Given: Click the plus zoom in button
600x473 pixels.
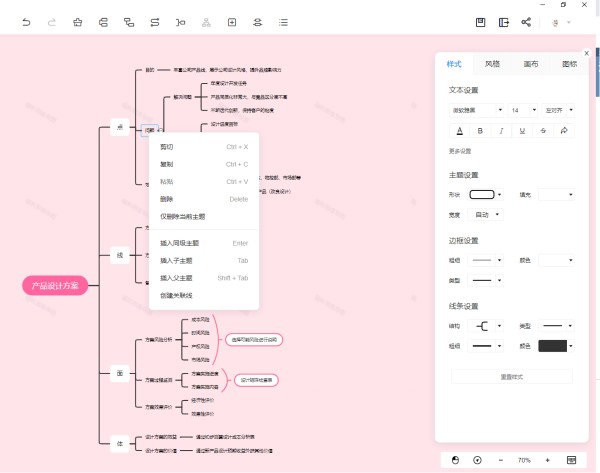Looking at the screenshot, I should pyautogui.click(x=548, y=460).
